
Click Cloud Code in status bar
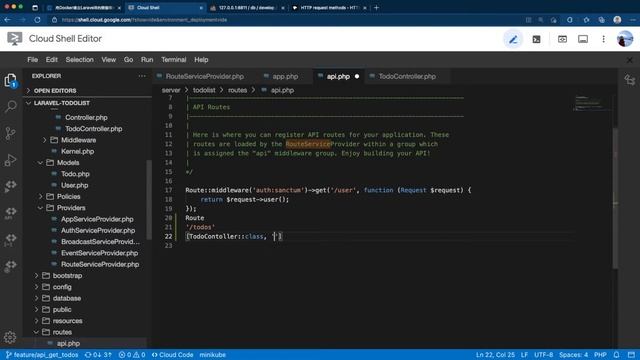tap(172, 355)
